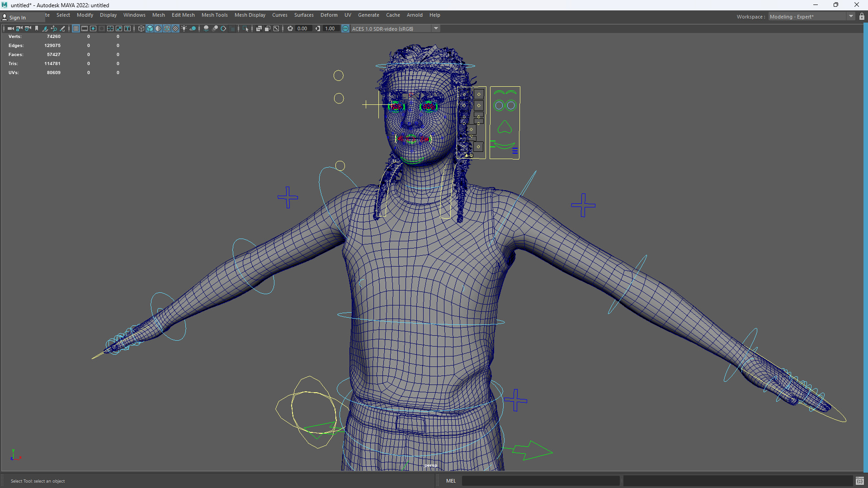Click the X-ray display icon
The width and height of the screenshot is (868, 488).
pyautogui.click(x=259, y=28)
